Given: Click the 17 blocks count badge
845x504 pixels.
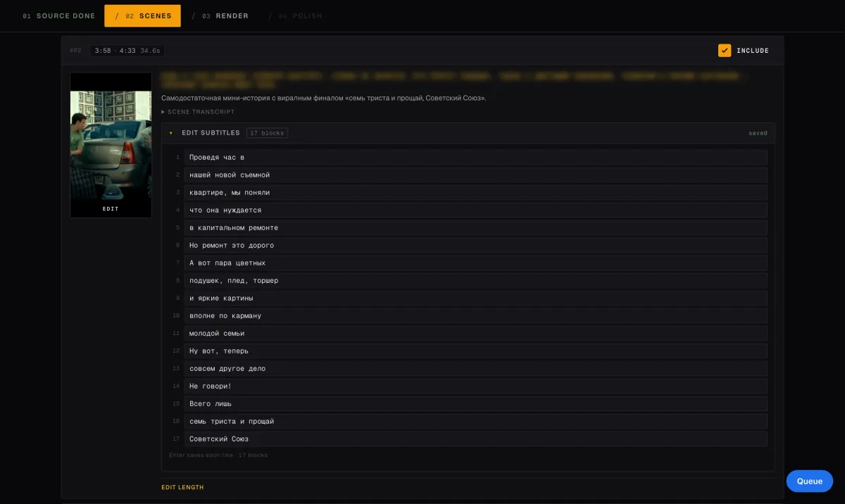Looking at the screenshot, I should click(x=267, y=133).
